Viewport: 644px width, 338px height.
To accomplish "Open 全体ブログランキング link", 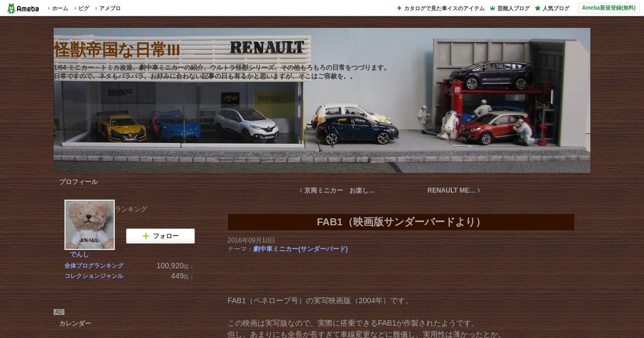I will point(94,266).
